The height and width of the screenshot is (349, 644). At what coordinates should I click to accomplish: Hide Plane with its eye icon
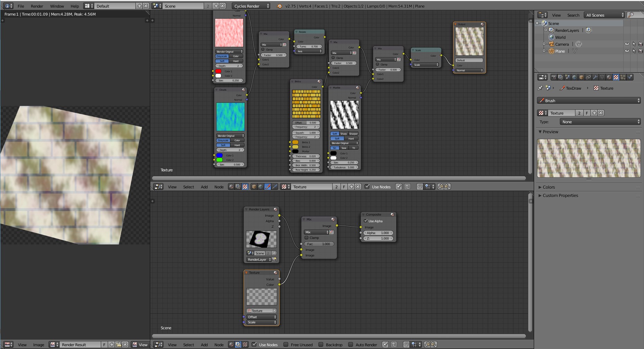point(627,51)
